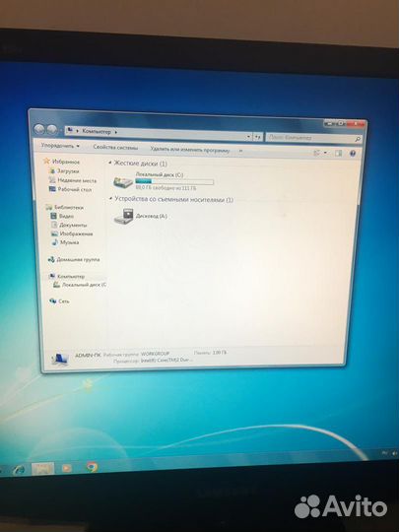Screen dimensions: 399x532
Task: Click the drive C capacity bar
Action: click(174, 181)
